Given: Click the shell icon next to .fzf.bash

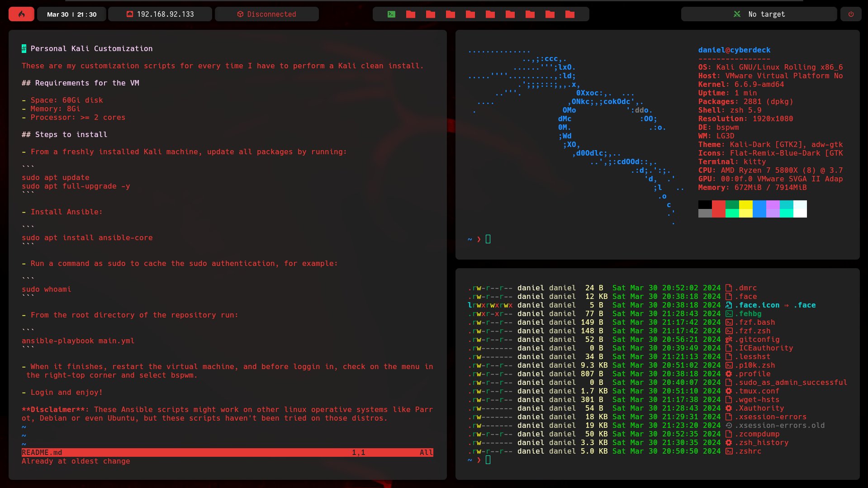Looking at the screenshot, I should [729, 322].
